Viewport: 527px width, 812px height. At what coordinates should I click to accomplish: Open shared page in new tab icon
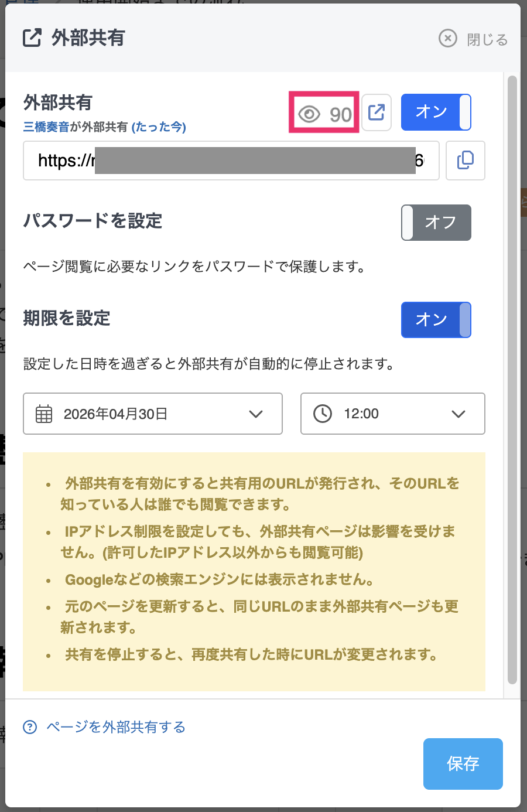point(377,112)
